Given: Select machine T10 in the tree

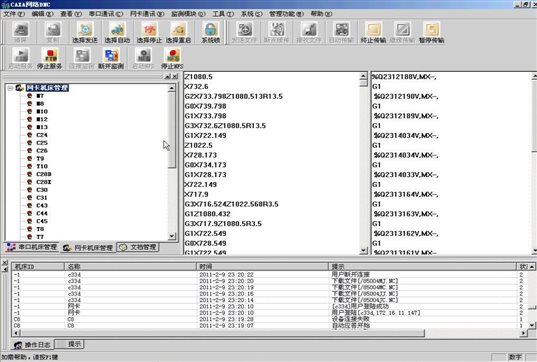Looking at the screenshot, I should click(42, 166).
